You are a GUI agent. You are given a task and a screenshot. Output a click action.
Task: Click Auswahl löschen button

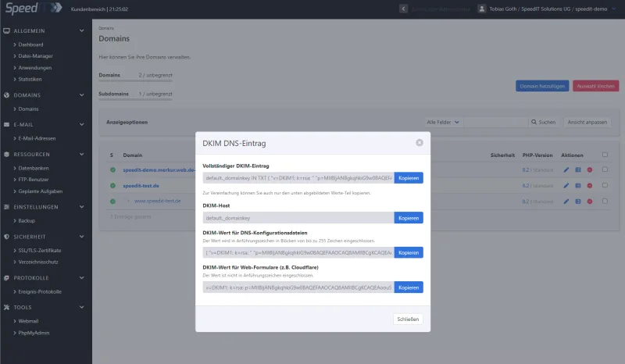pyautogui.click(x=595, y=86)
